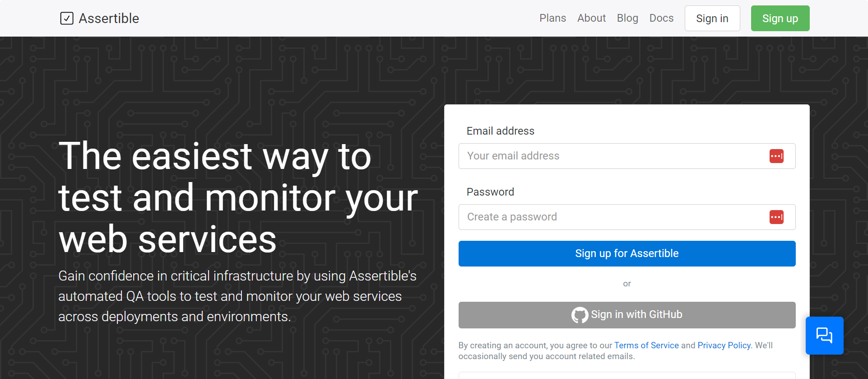This screenshot has height=379, width=868.
Task: Go to the About page
Action: click(x=591, y=18)
